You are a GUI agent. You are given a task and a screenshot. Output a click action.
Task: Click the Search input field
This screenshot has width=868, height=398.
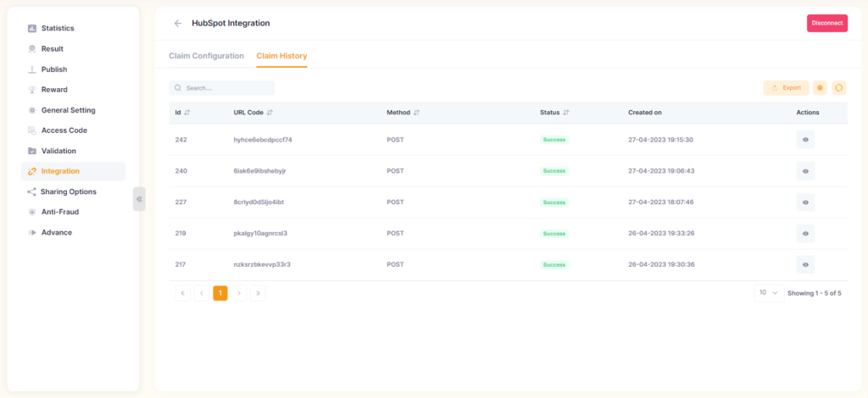click(222, 88)
